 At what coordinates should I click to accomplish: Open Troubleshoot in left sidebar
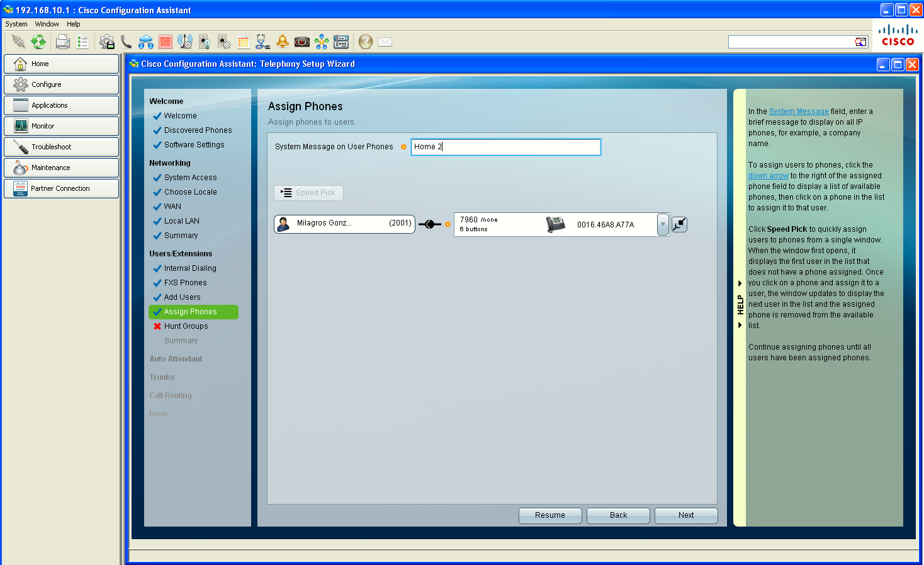click(61, 147)
